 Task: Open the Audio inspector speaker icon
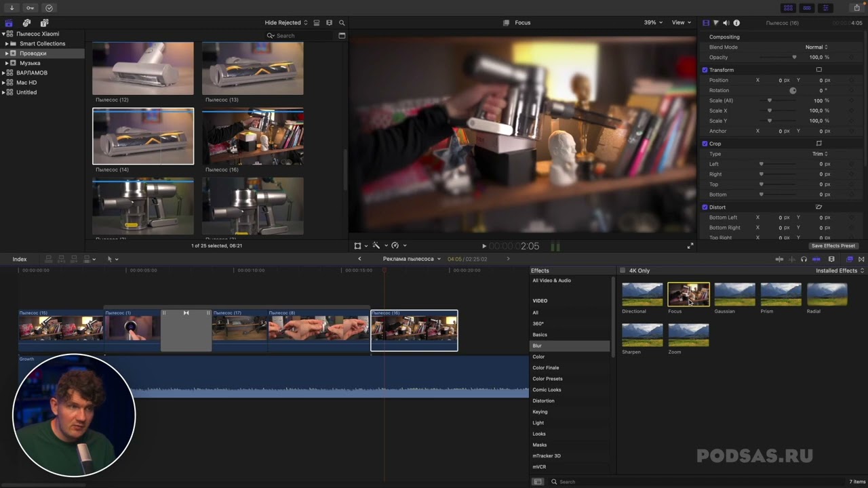click(726, 23)
